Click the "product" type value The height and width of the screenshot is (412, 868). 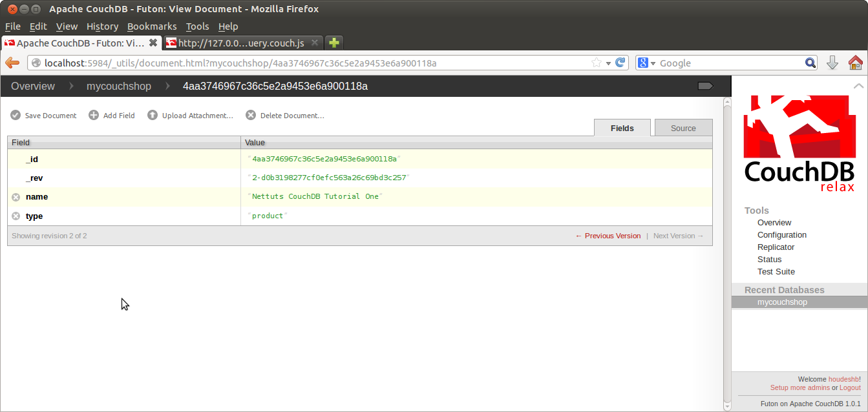pos(268,216)
